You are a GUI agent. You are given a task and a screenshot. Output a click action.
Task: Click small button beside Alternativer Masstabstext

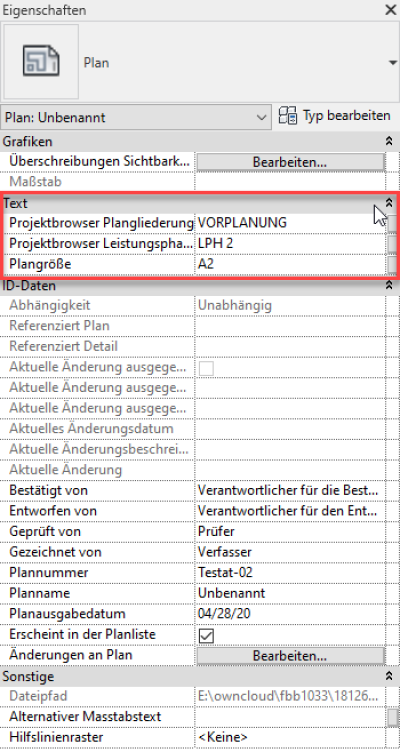click(392, 717)
